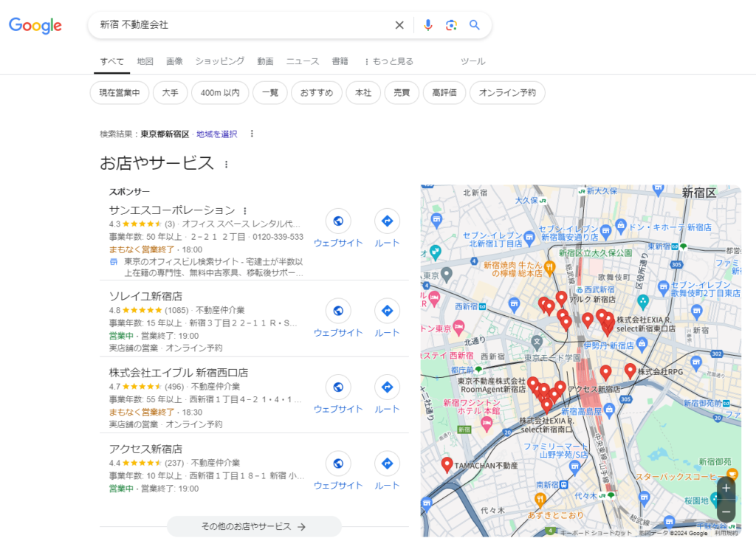Get route icon for 株式会社エイブル 新宿西口店
Viewport: 756px width, 541px height.
pyautogui.click(x=387, y=387)
